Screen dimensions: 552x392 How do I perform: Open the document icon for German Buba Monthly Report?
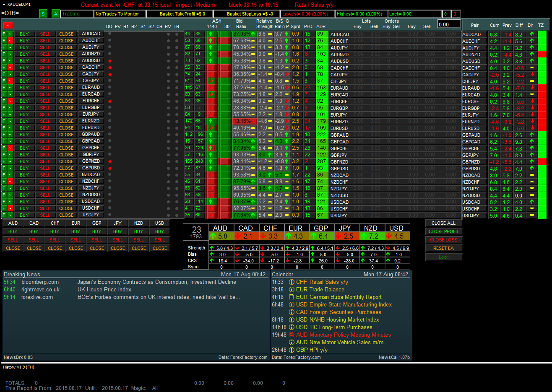tap(292, 297)
